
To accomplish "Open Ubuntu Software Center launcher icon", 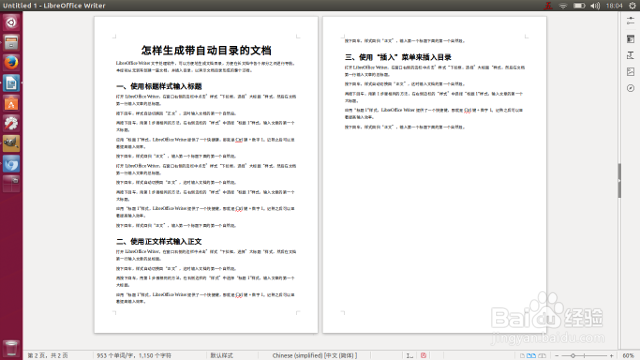I will 11,104.
